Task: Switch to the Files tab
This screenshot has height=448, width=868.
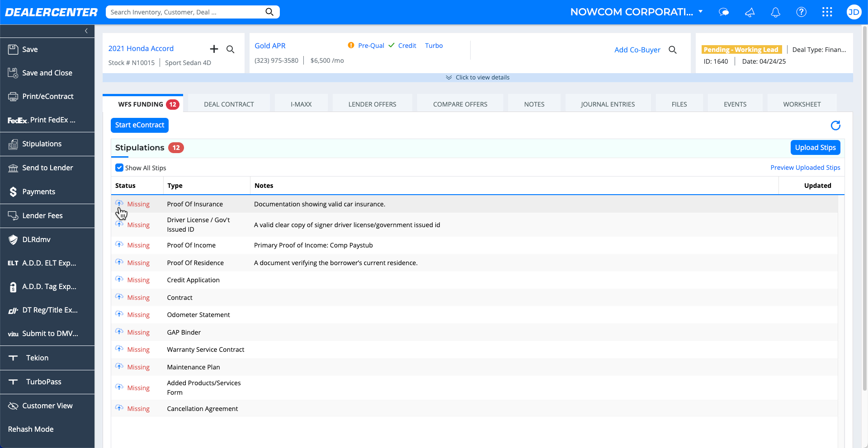Action: tap(679, 104)
